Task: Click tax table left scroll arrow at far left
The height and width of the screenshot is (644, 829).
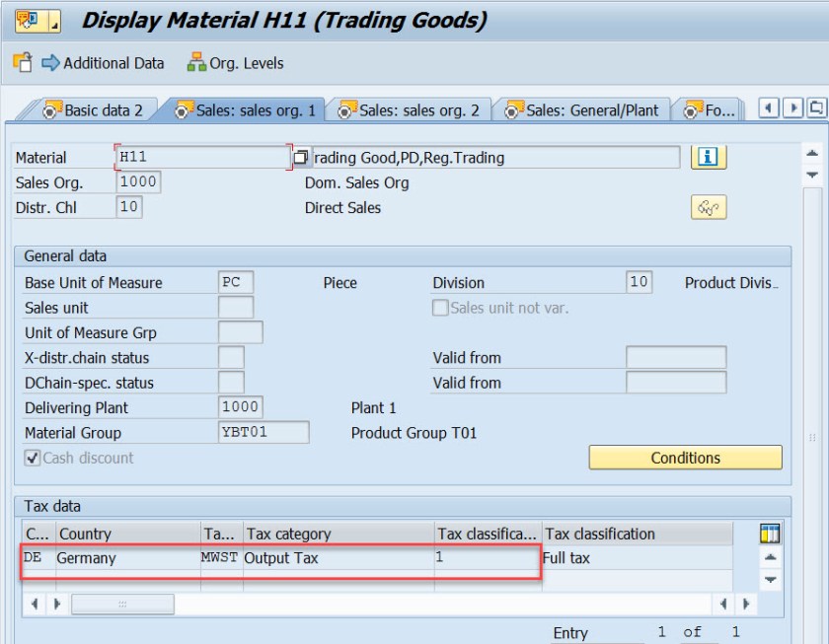Action: click(x=35, y=604)
